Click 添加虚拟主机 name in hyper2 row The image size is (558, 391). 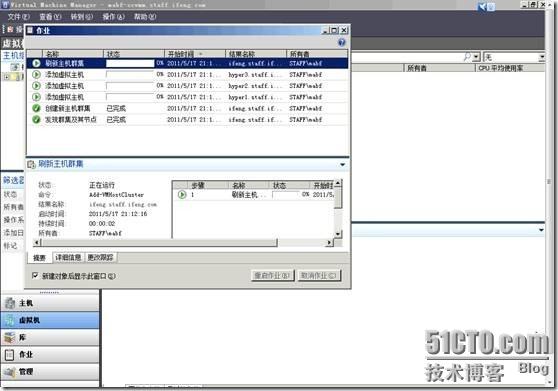[64, 86]
